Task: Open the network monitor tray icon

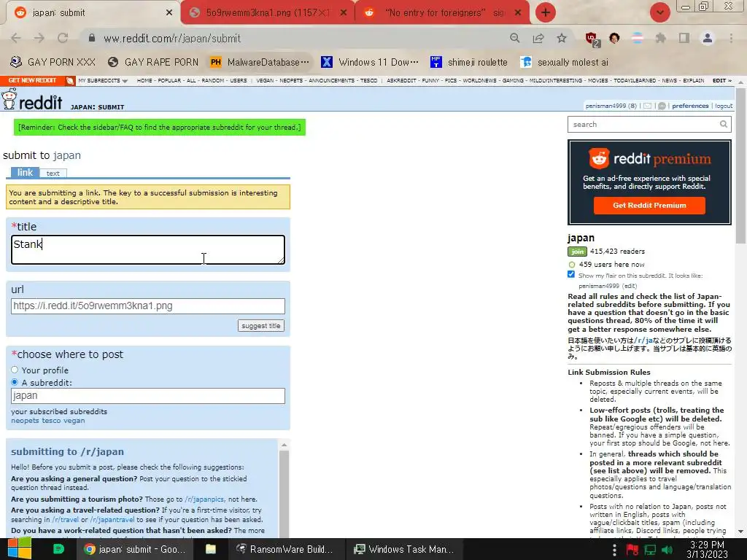Action: (650, 550)
